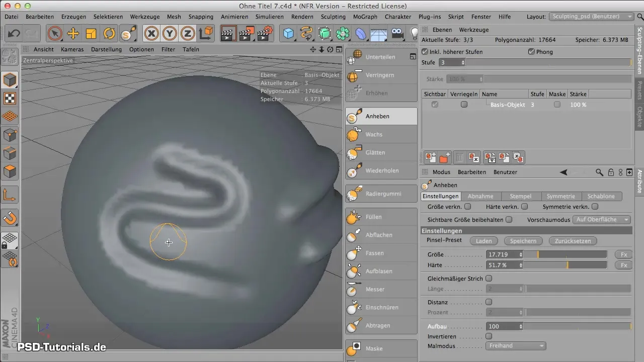
Task: Click Stufe value stepper arrows
Action: (x=463, y=63)
